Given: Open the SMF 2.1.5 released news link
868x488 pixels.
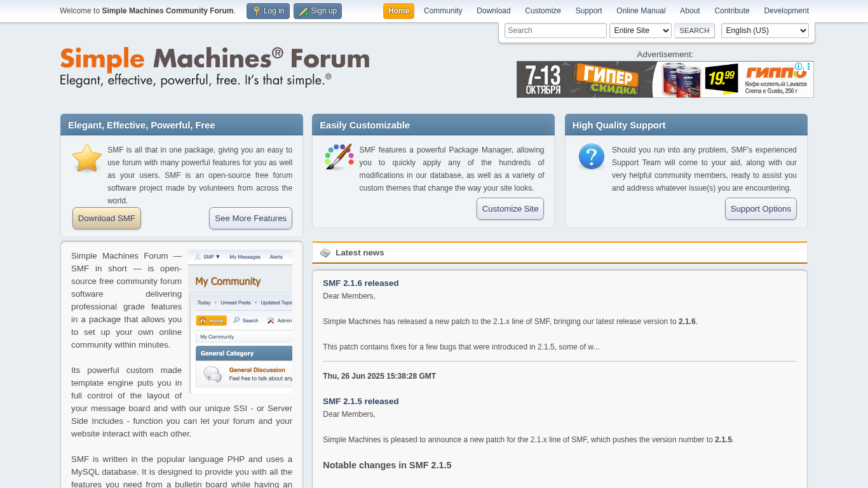Looking at the screenshot, I should point(361,402).
